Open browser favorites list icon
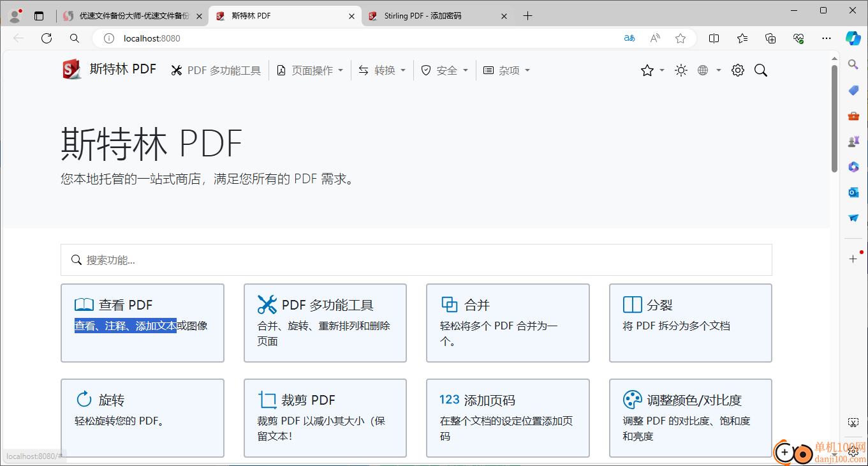The width and height of the screenshot is (868, 466). [742, 38]
